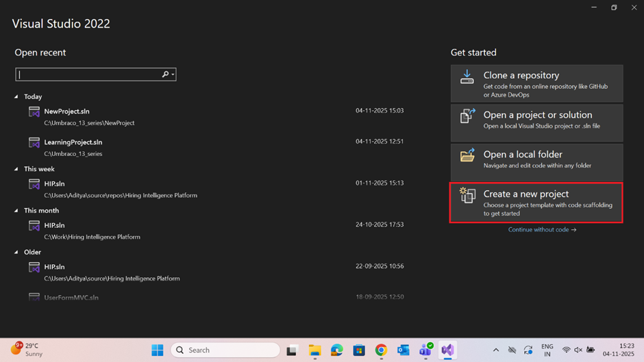Collapse the This week group
Image resolution: width=644 pixels, height=362 pixels.
[x=17, y=169]
